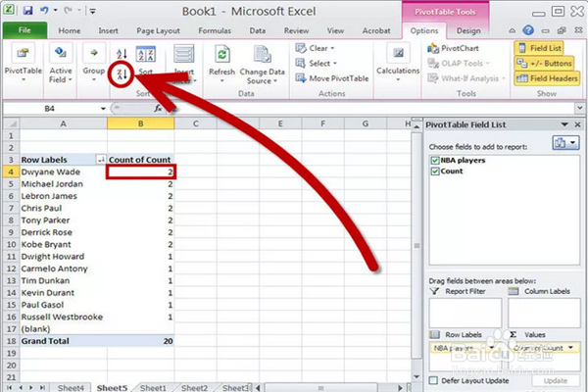Switch to Sheet2 tab
The height and width of the screenshot is (392, 588).
click(194, 388)
